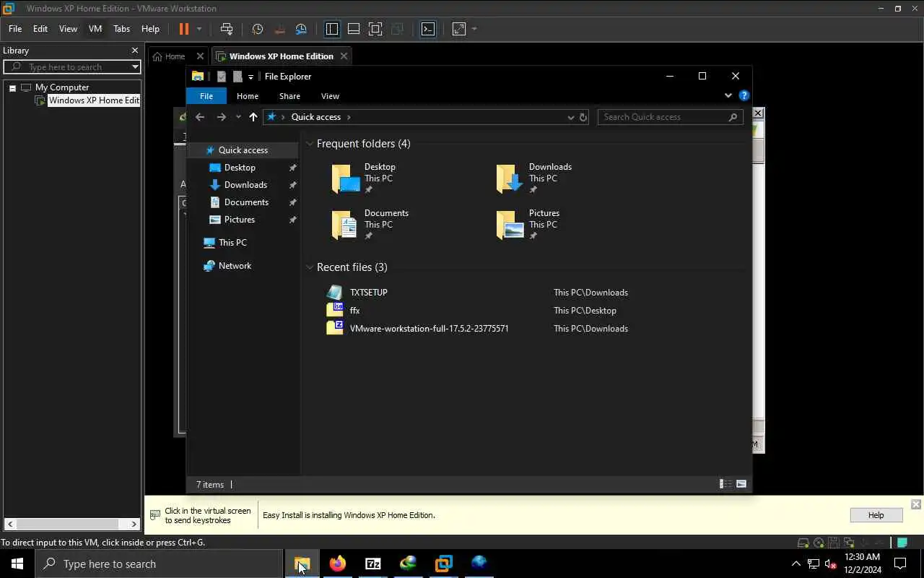
Task: Expand the File Explorer ribbon chevron
Action: 728,95
